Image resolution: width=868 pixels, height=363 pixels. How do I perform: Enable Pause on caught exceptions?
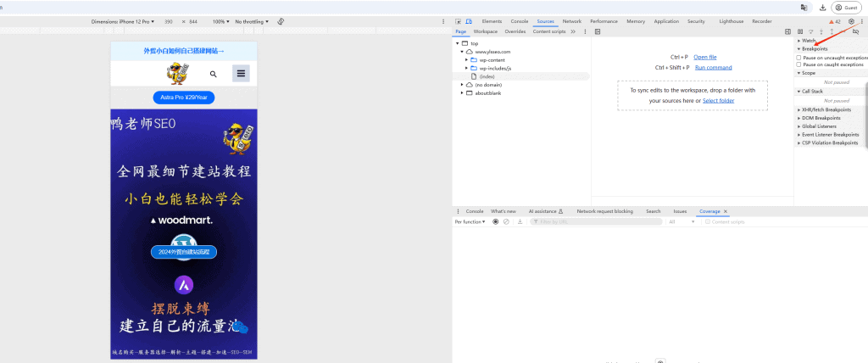pos(798,64)
